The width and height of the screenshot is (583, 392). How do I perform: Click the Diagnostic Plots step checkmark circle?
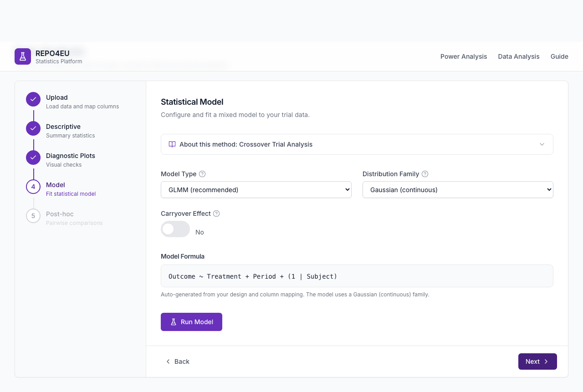33,158
